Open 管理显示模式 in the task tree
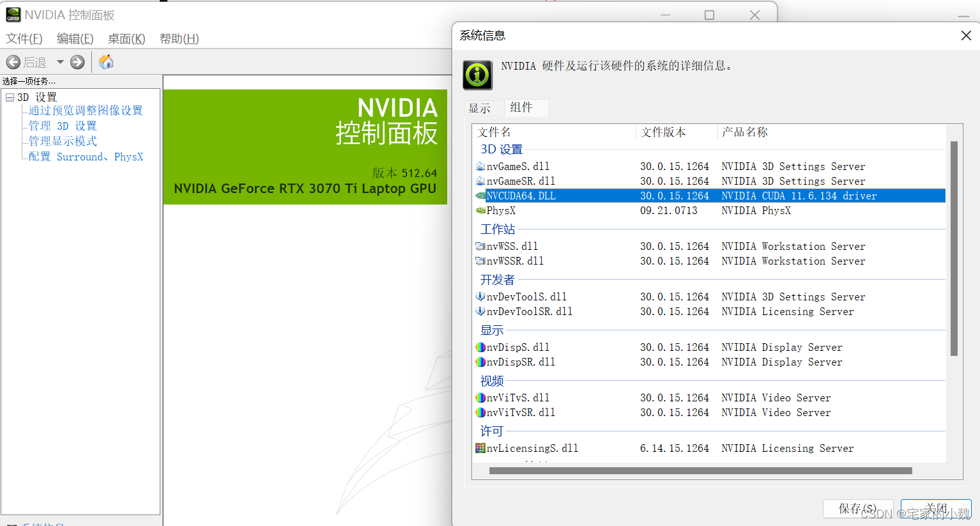Screen dimensions: 980x526 (x=63, y=141)
